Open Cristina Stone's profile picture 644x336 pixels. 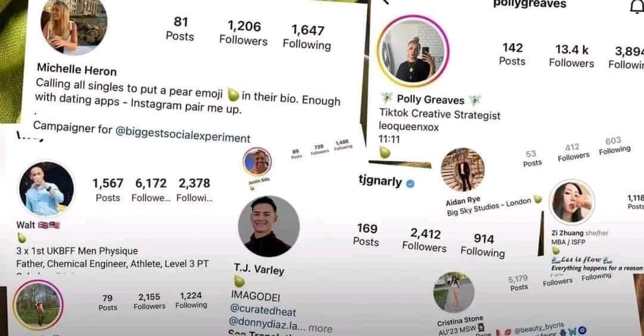(x=454, y=293)
